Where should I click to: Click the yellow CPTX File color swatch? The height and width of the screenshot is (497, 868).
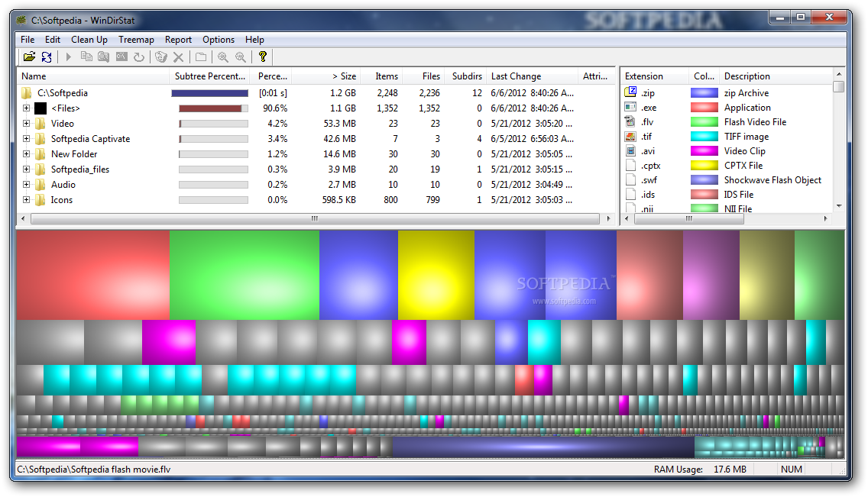[704, 166]
